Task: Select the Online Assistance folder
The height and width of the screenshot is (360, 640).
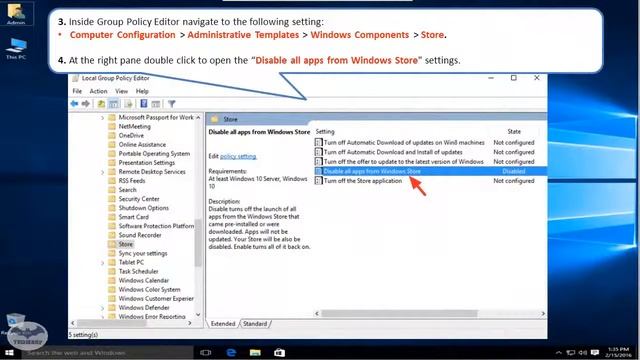Action: tap(142, 144)
